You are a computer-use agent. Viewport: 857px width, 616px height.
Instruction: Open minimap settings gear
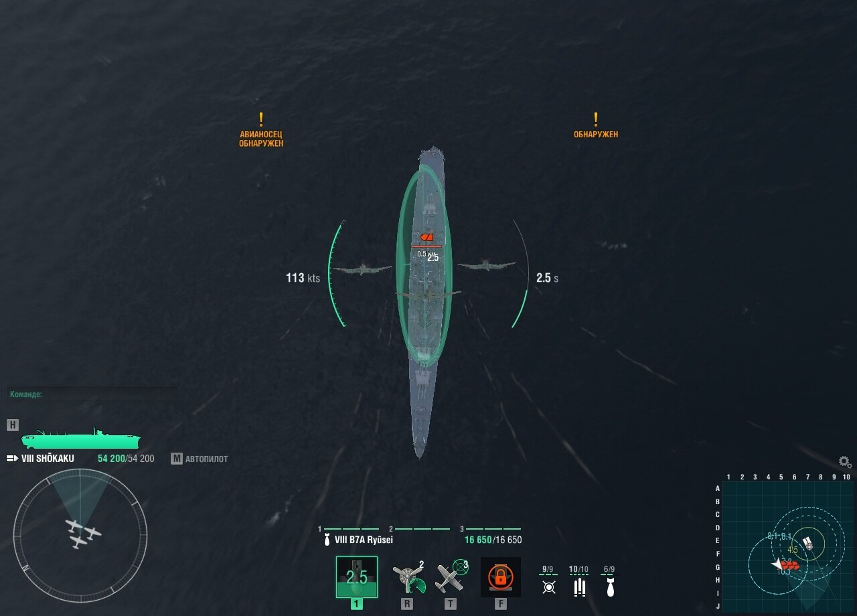[845, 462]
